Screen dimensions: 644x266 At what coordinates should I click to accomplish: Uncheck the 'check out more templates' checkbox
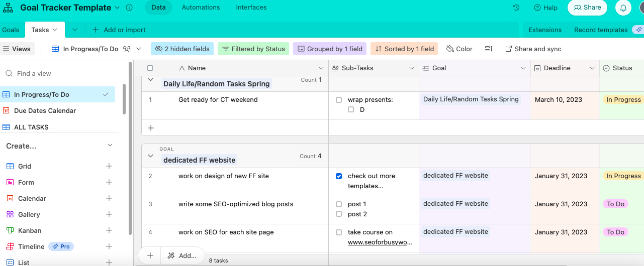[x=339, y=176]
